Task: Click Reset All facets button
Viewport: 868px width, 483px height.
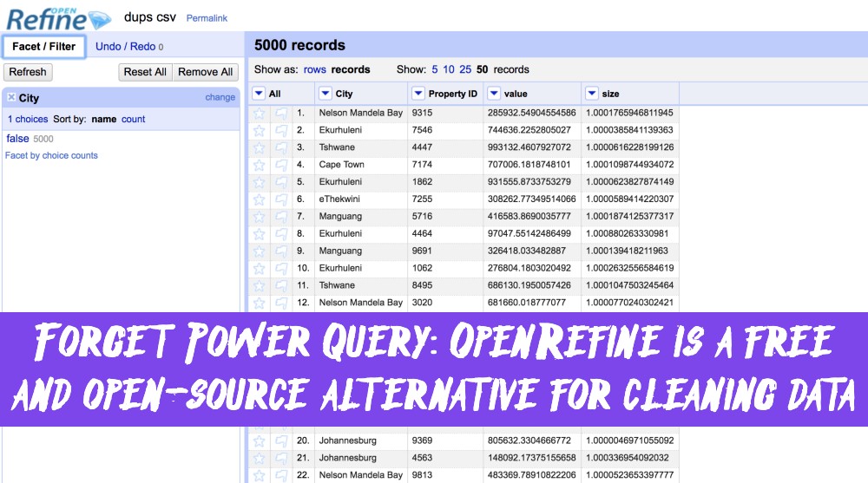Action: 145,72
